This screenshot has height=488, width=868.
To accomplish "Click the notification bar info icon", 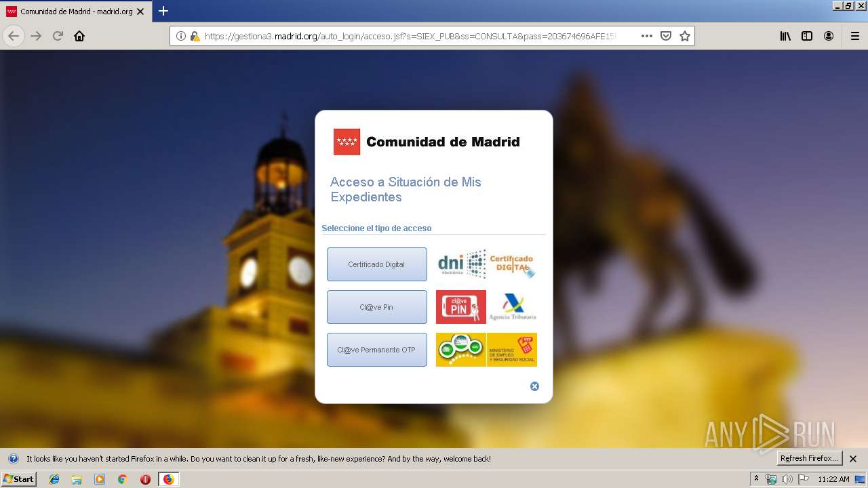I will pyautogui.click(x=14, y=459).
